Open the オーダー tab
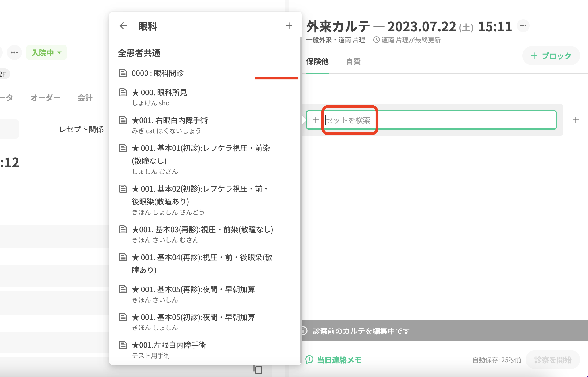The height and width of the screenshot is (377, 588). pyautogui.click(x=45, y=98)
